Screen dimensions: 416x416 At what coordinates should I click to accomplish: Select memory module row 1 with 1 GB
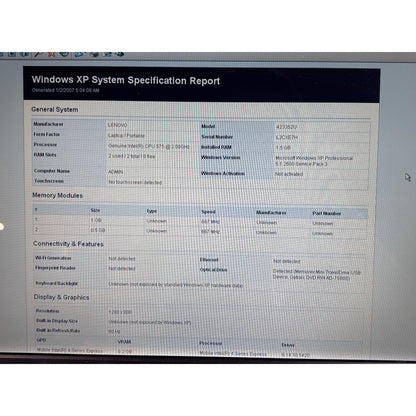tap(200, 221)
